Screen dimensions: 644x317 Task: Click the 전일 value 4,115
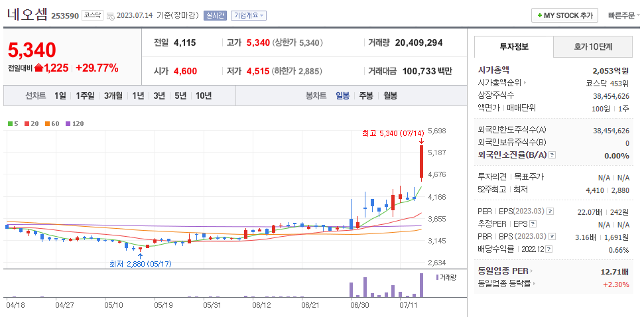185,42
